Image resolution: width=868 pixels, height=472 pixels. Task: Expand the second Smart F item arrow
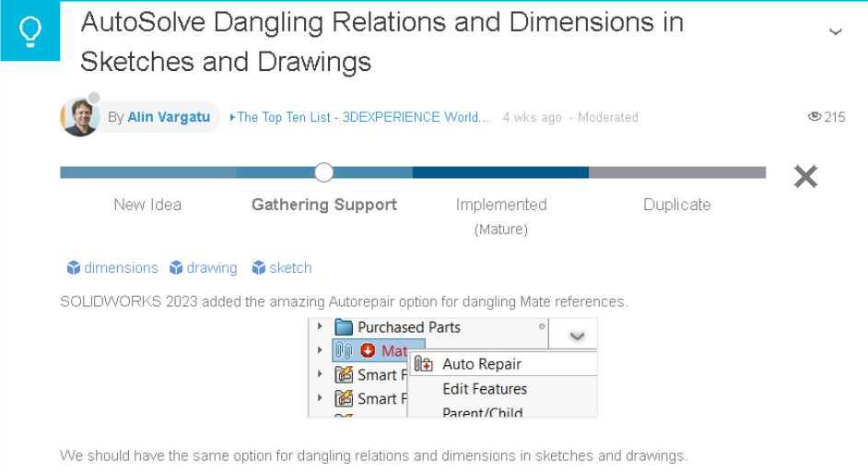[x=320, y=397]
